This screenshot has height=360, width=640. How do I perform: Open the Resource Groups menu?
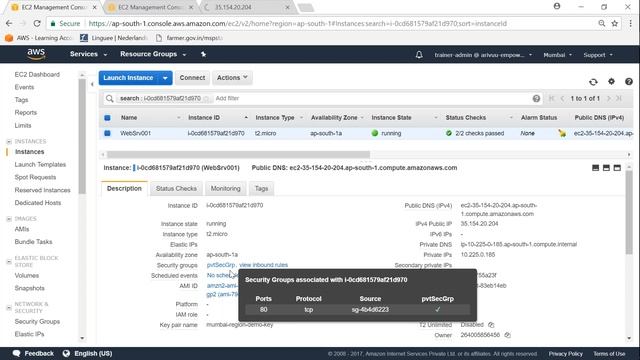[153, 54]
